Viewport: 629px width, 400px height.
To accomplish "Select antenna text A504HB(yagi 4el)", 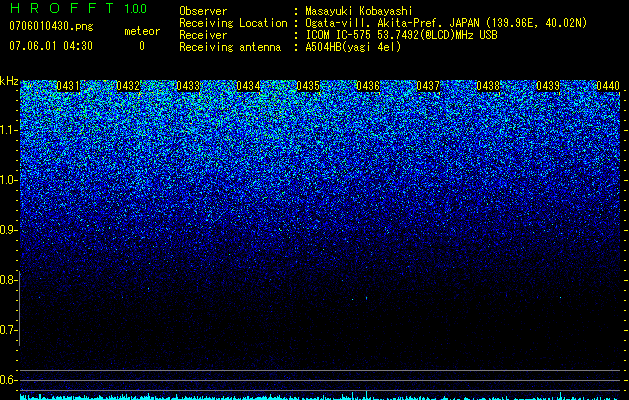I will pyautogui.click(x=353, y=47).
